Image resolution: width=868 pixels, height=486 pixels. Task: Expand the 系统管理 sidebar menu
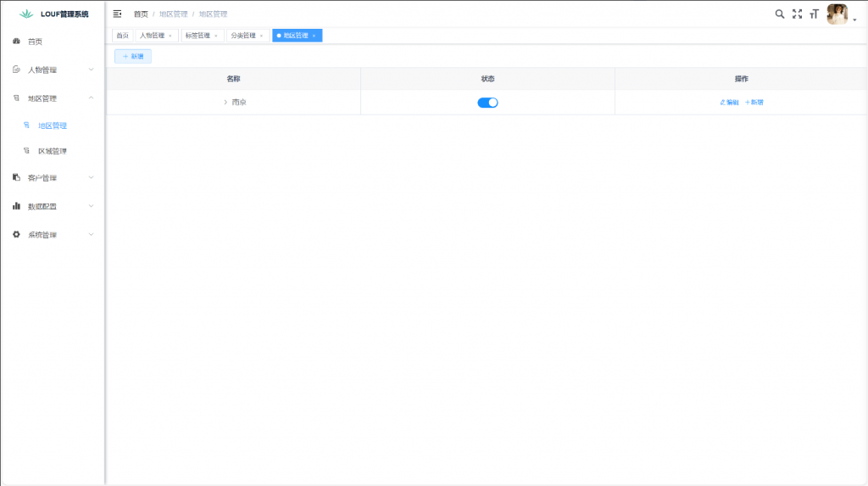53,234
